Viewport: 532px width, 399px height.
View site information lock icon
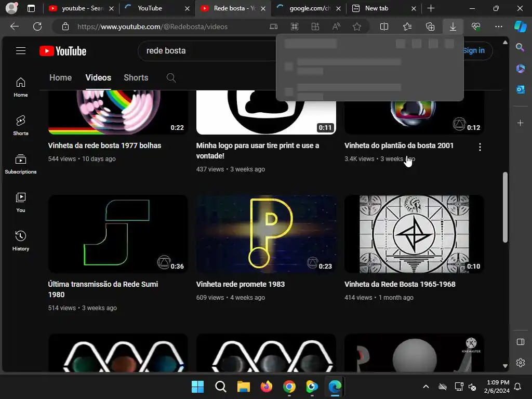pyautogui.click(x=65, y=26)
